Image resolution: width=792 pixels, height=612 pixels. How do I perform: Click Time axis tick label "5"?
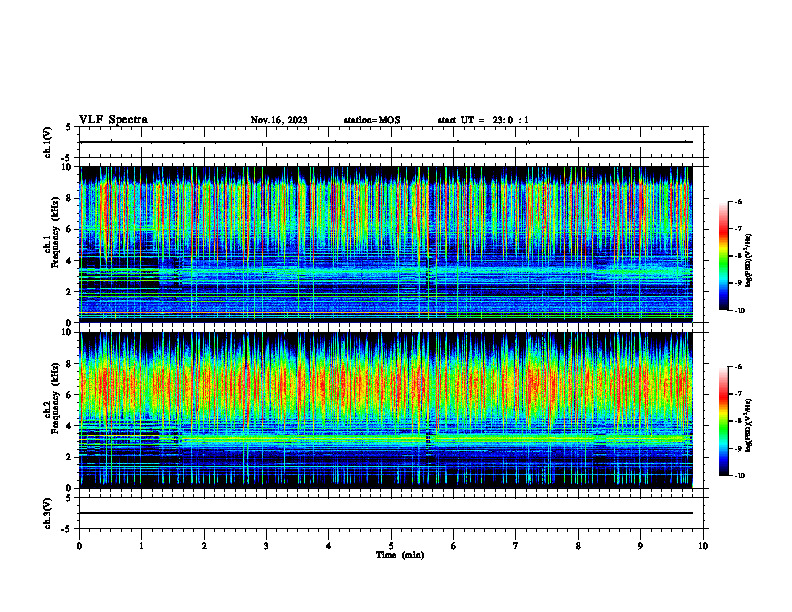click(x=391, y=546)
